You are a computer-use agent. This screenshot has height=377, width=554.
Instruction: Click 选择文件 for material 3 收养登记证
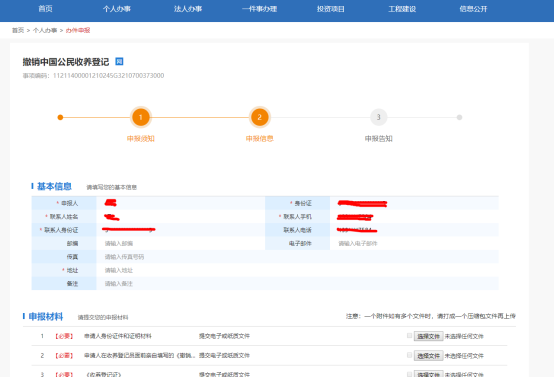(429, 374)
